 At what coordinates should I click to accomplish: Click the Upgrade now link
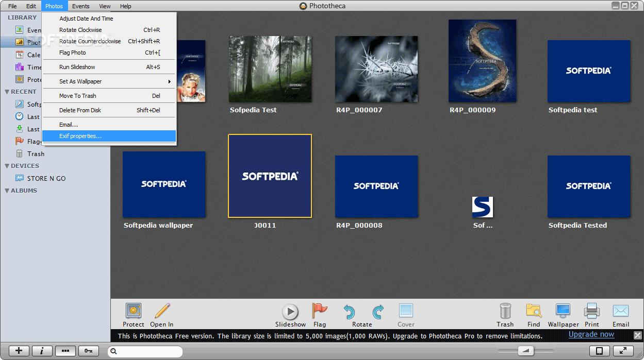coord(591,335)
